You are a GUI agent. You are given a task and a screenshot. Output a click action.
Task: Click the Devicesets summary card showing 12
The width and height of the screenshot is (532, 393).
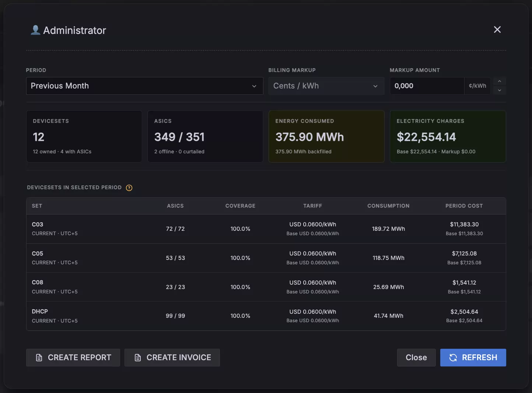pyautogui.click(x=84, y=136)
